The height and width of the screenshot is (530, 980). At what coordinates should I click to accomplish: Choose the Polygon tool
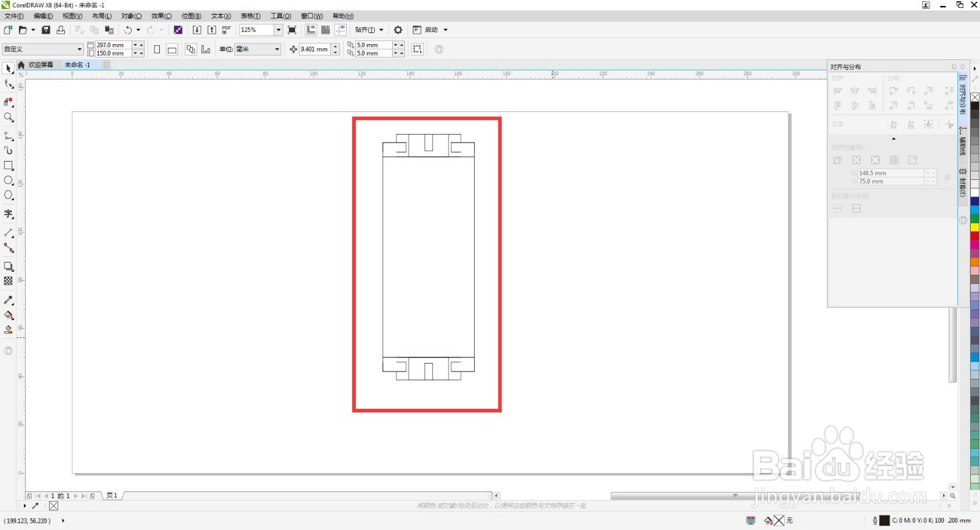coord(9,195)
